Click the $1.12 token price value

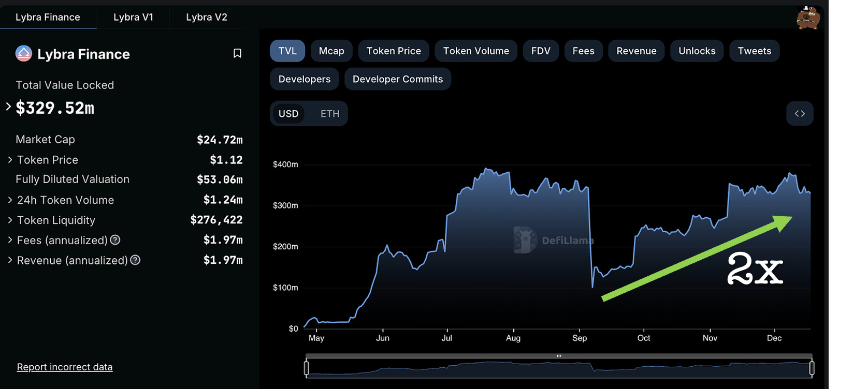[226, 160]
